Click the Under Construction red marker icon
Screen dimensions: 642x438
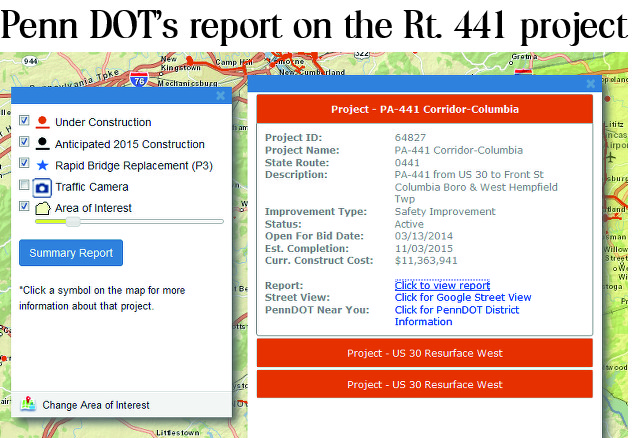click(42, 123)
